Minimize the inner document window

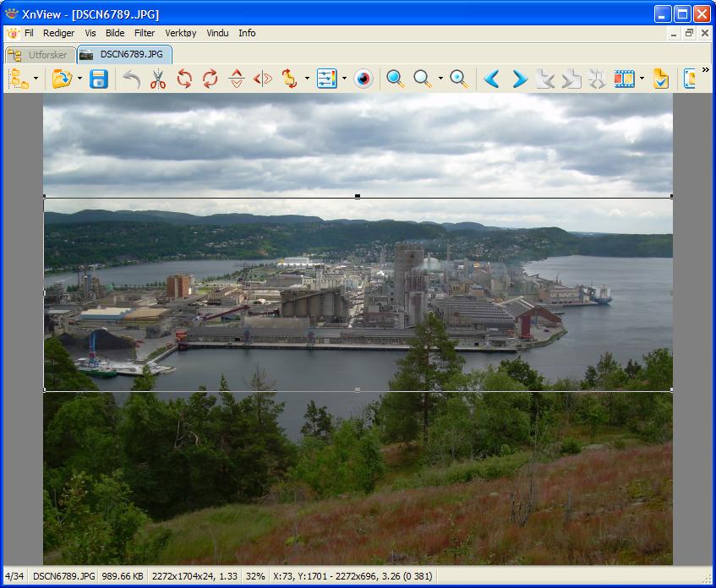(674, 33)
